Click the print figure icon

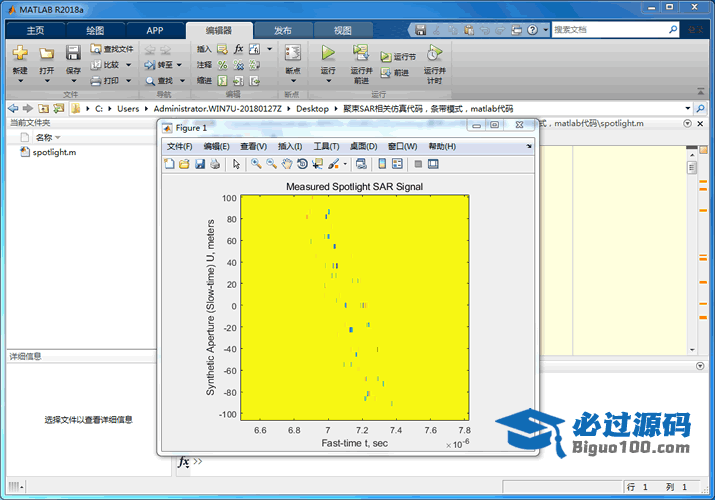214,164
